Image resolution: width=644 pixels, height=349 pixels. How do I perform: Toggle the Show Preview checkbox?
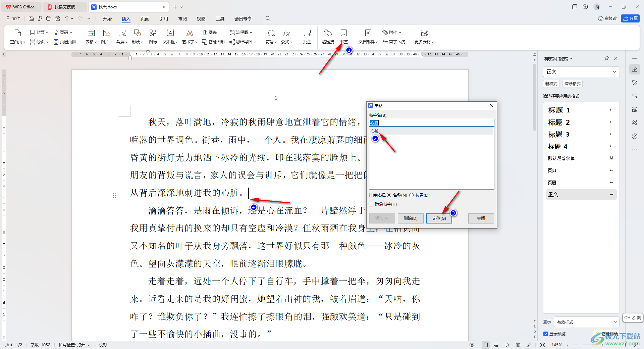[546, 334]
